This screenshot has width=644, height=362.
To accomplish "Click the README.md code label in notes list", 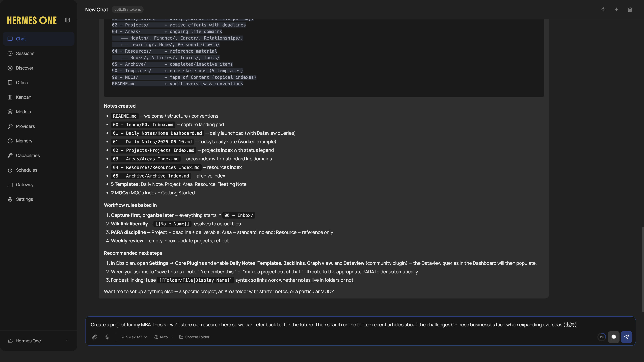I will coord(124,116).
